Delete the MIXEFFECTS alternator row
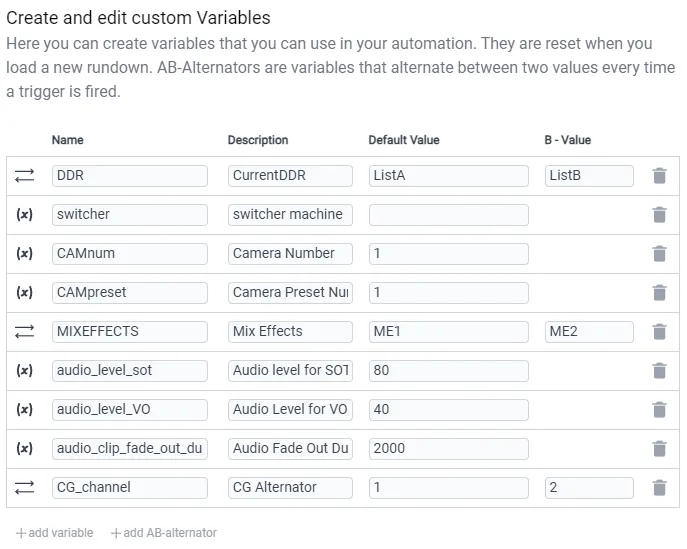Viewport: 687px width, 549px height. (659, 332)
